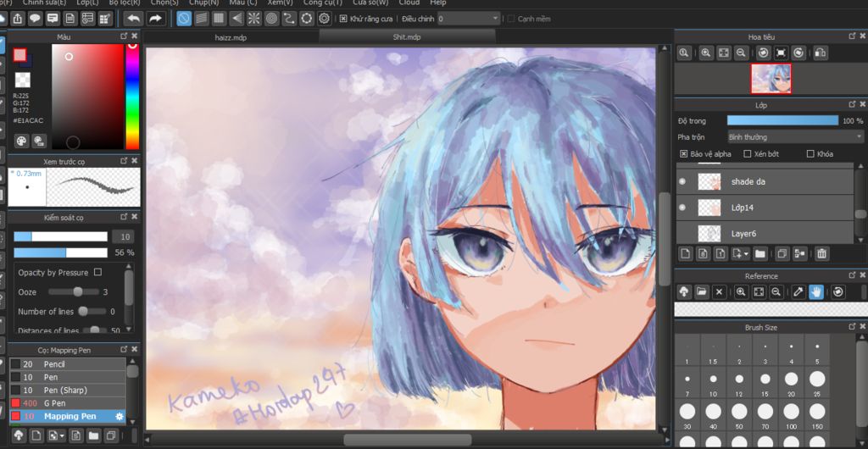868x449 pixels.
Task: Open the color palette icon in Màu panel
Action: 21,141
